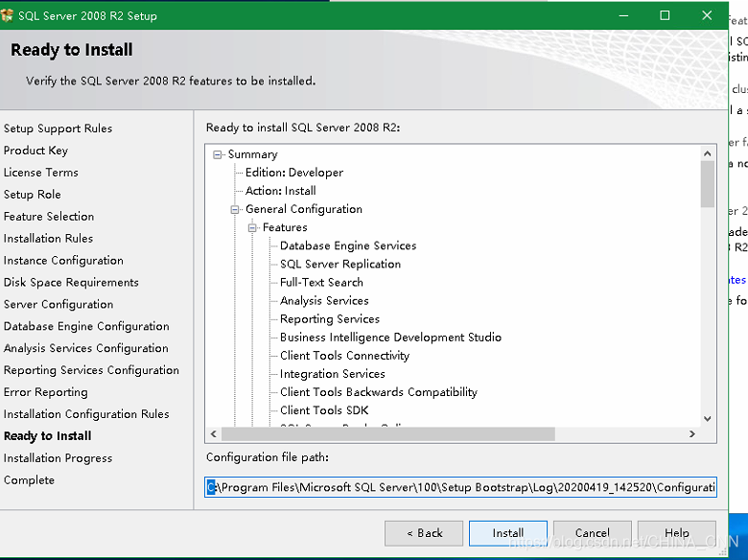Collapse the Features tree node

pyautogui.click(x=252, y=228)
